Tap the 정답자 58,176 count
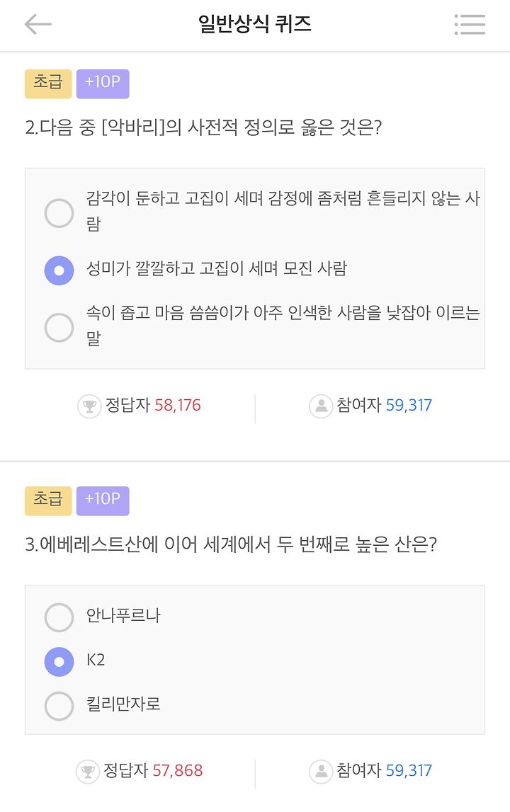The width and height of the screenshot is (510, 812). tap(153, 406)
